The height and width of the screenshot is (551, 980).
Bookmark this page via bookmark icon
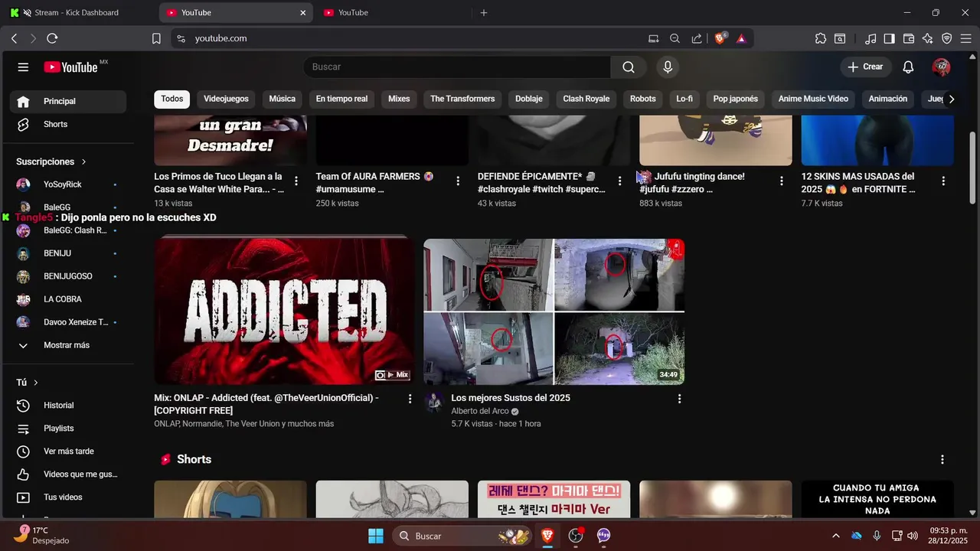156,38
